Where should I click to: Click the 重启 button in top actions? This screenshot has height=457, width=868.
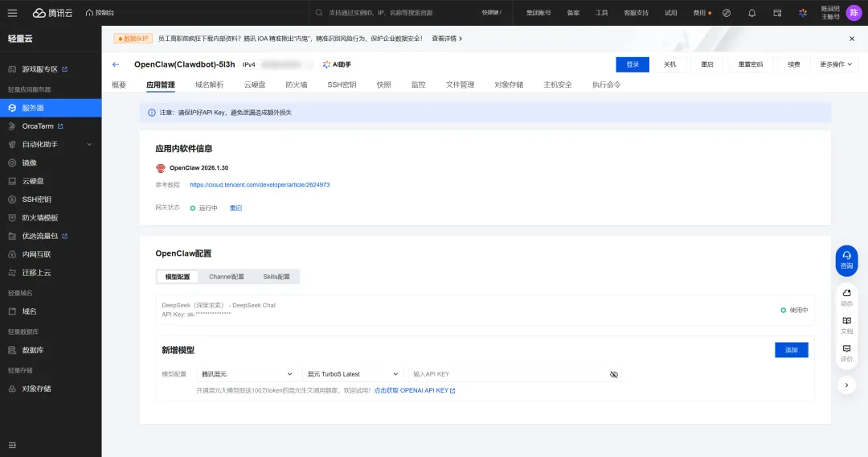click(x=707, y=65)
